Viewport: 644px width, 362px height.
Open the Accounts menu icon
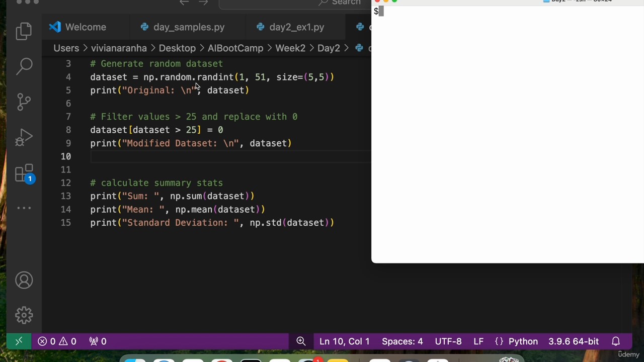[x=24, y=280]
